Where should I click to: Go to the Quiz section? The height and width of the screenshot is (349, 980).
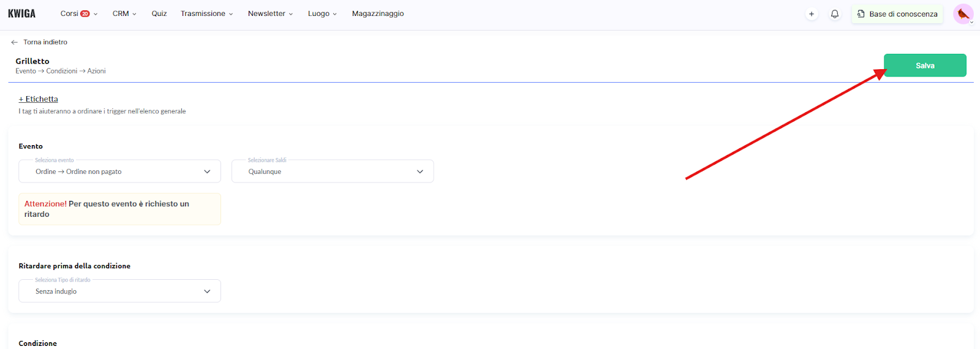(x=159, y=13)
